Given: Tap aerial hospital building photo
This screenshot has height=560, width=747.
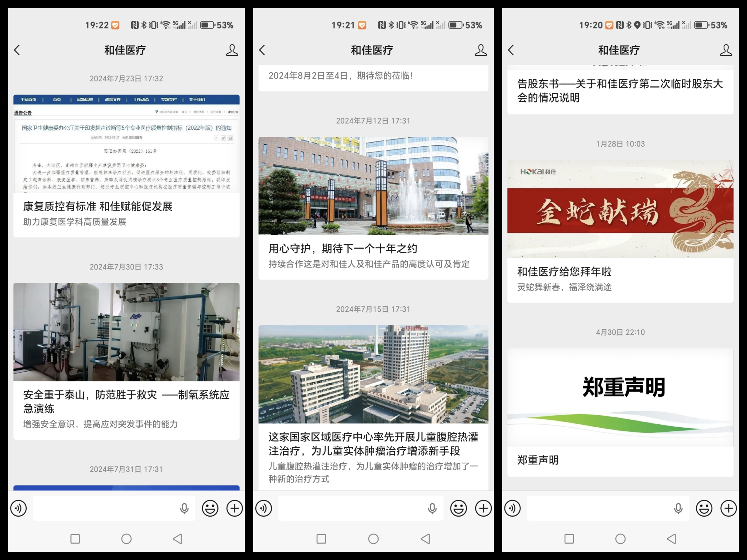Looking at the screenshot, I should (373, 374).
